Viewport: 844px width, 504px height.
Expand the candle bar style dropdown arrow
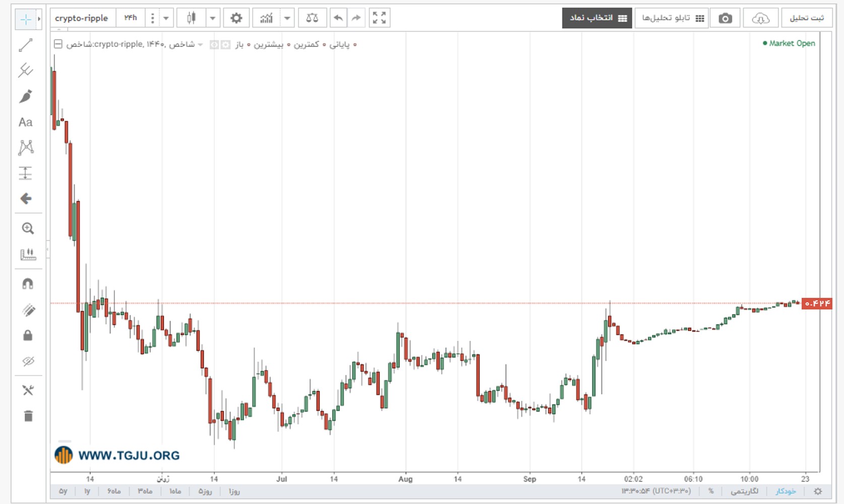point(213,18)
